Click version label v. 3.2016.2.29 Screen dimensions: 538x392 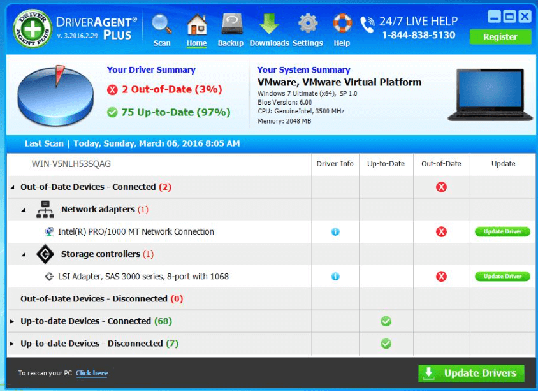78,36
